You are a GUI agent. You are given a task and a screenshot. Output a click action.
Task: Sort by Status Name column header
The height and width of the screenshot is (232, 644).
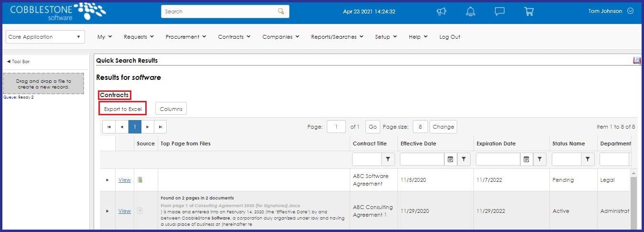[569, 144]
